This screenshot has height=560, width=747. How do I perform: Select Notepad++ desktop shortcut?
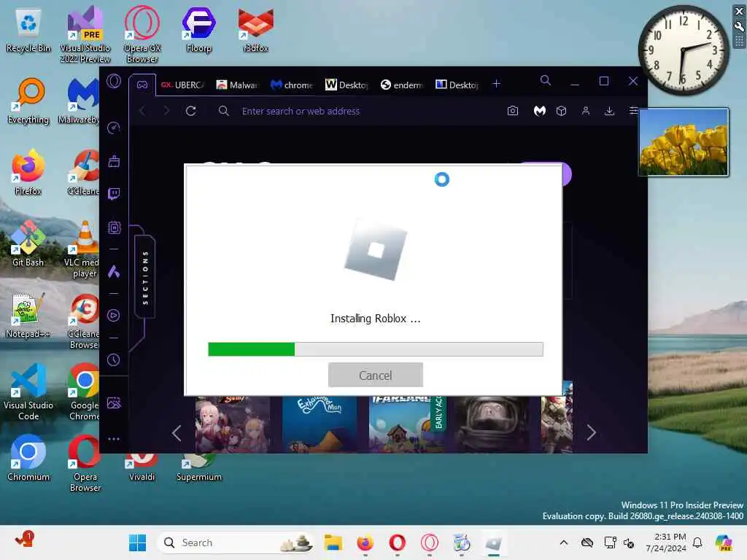click(28, 315)
